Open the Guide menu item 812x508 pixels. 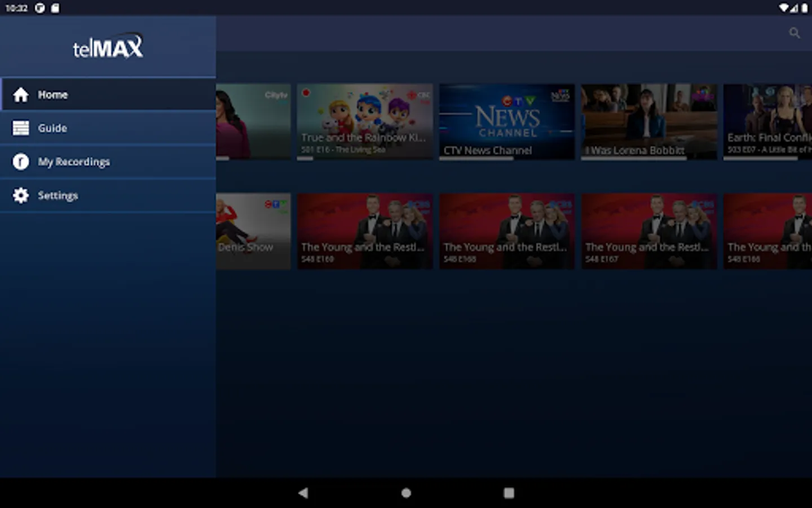[108, 128]
